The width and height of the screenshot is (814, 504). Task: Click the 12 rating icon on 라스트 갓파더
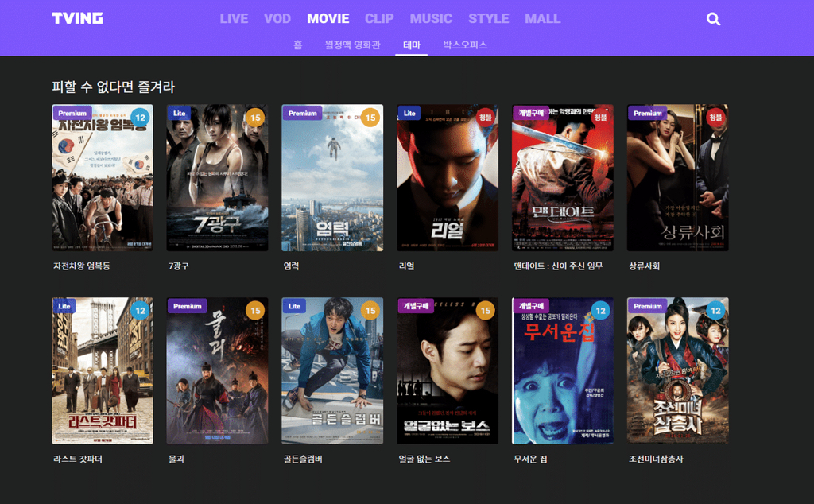click(x=140, y=311)
